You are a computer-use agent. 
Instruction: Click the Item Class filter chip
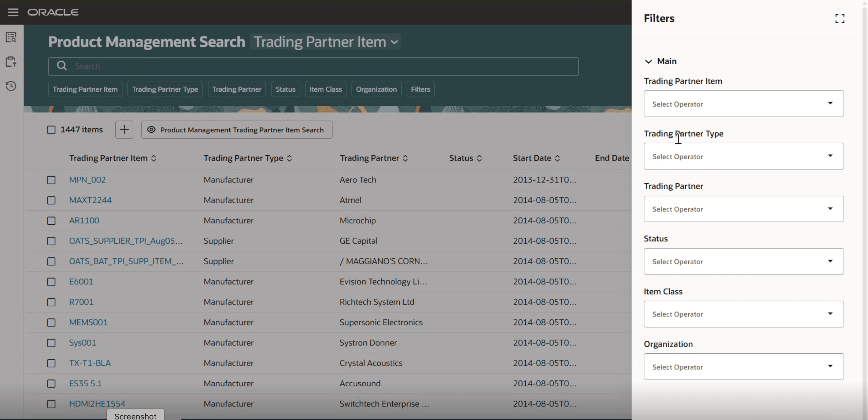click(x=325, y=89)
